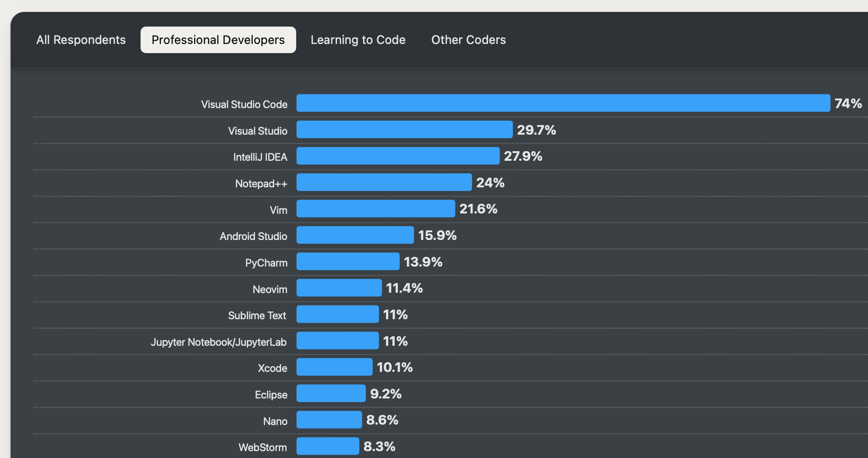Viewport: 868px width, 458px height.
Task: Click the Neovim bar
Action: (339, 288)
